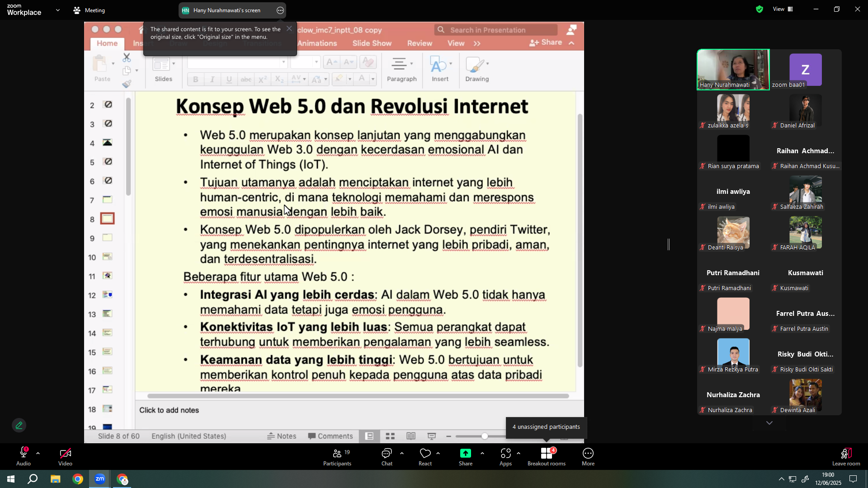Toggle Bold formatting
868x488 pixels.
pos(195,80)
